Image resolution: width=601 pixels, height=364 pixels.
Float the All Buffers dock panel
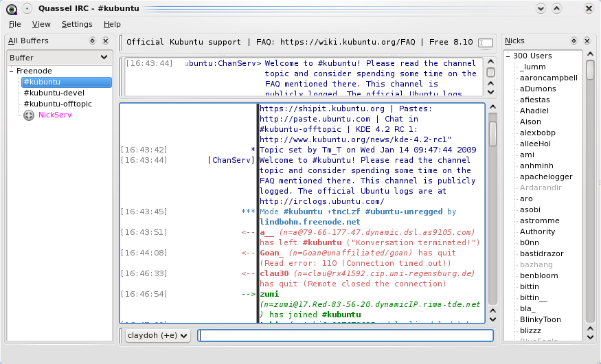pyautogui.click(x=92, y=41)
